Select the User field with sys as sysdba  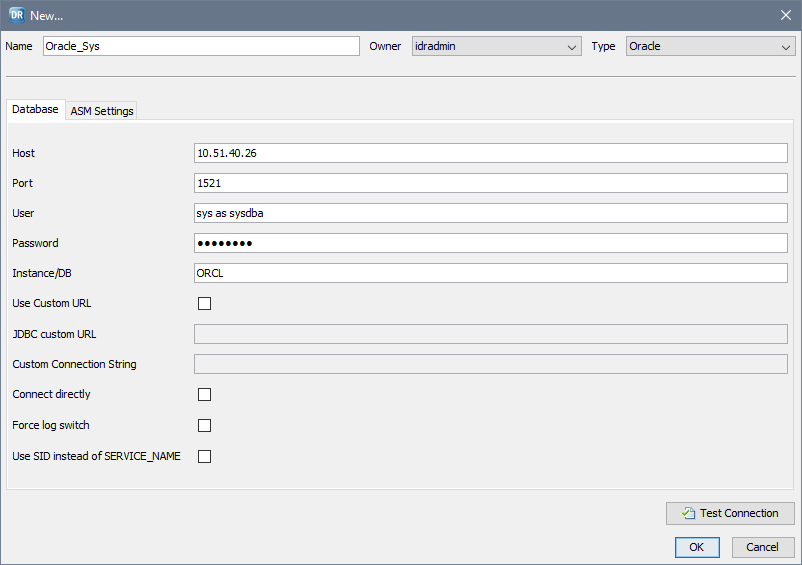(x=490, y=213)
